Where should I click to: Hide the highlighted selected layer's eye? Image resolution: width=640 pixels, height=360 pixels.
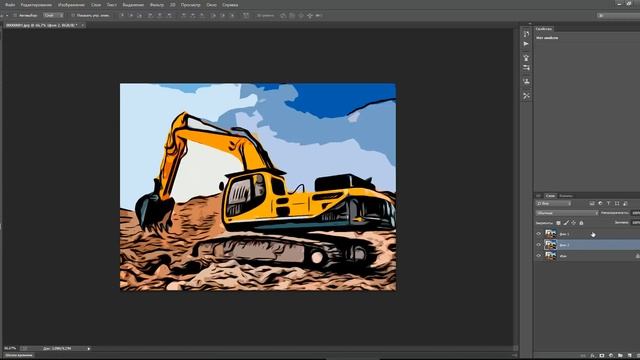pyautogui.click(x=538, y=244)
